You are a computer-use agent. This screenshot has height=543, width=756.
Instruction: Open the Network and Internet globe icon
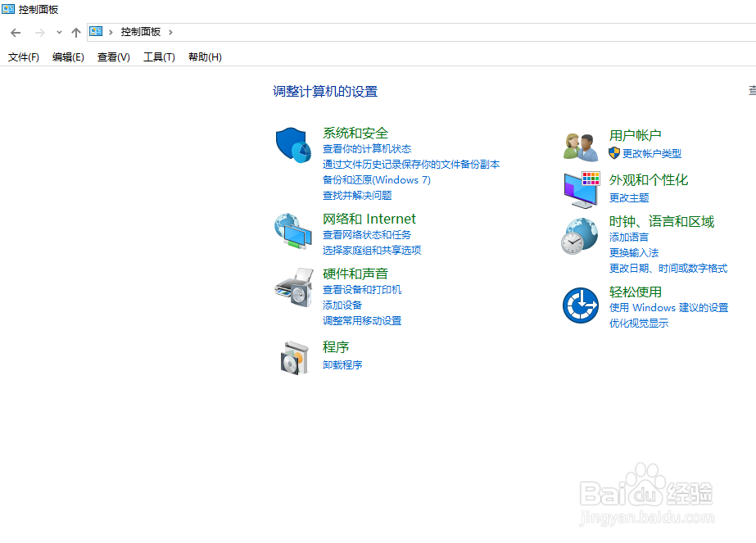293,231
